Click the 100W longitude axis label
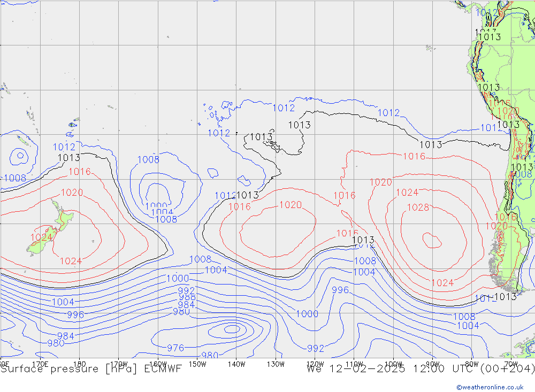The height and width of the screenshot is (392, 535). click(393, 364)
